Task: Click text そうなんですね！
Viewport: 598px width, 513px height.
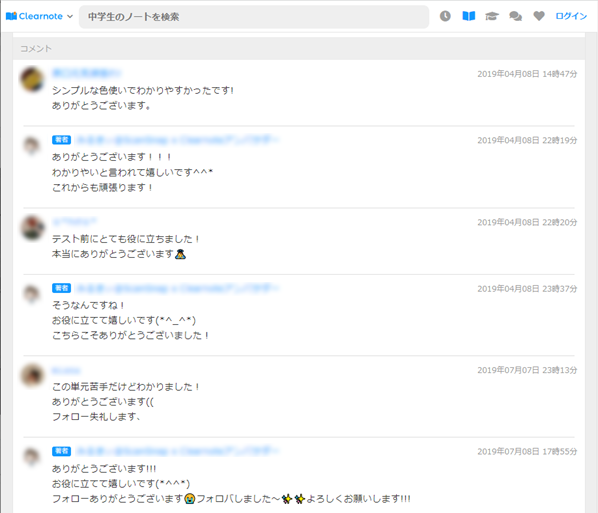Action: (x=88, y=305)
